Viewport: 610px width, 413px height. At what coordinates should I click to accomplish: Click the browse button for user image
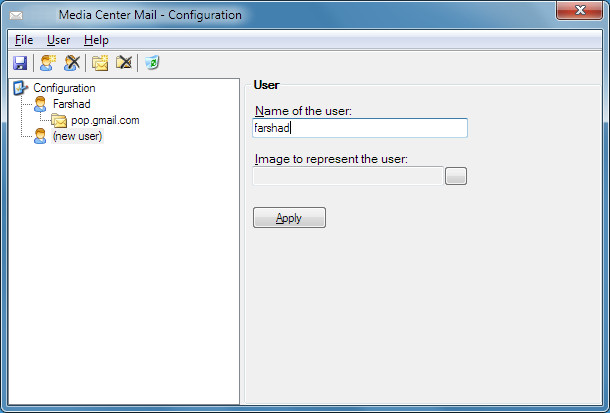[456, 176]
